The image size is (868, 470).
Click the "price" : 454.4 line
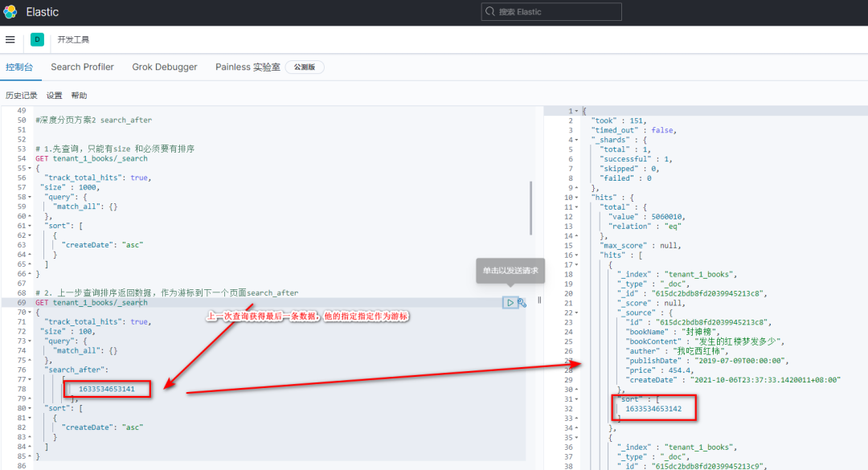(659, 370)
